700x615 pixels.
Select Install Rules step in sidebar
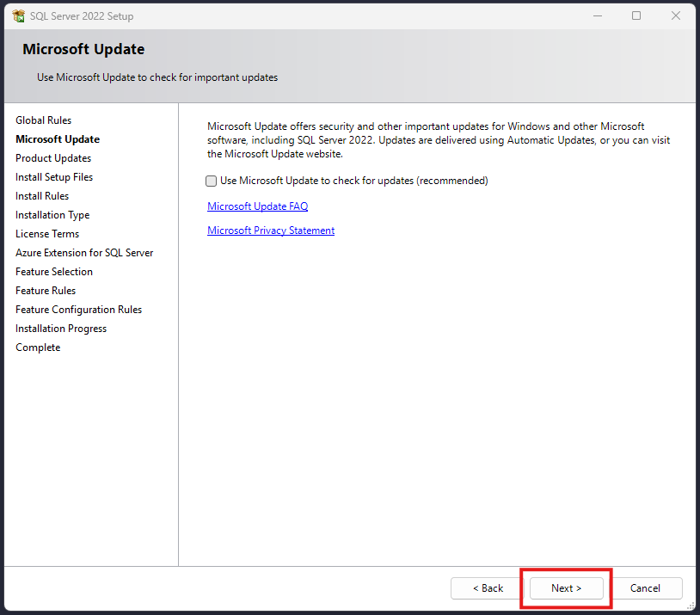pos(42,196)
